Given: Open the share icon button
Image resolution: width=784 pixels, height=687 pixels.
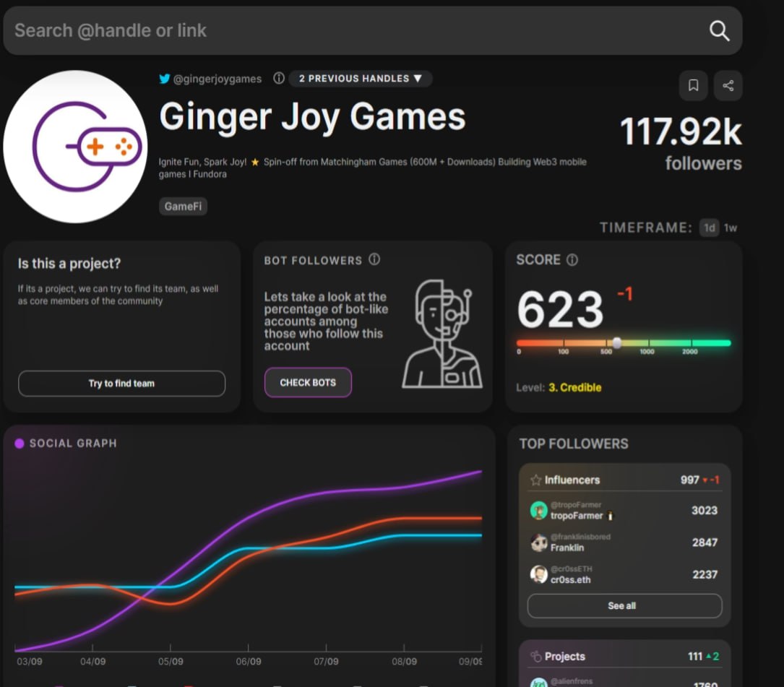Looking at the screenshot, I should [728, 85].
